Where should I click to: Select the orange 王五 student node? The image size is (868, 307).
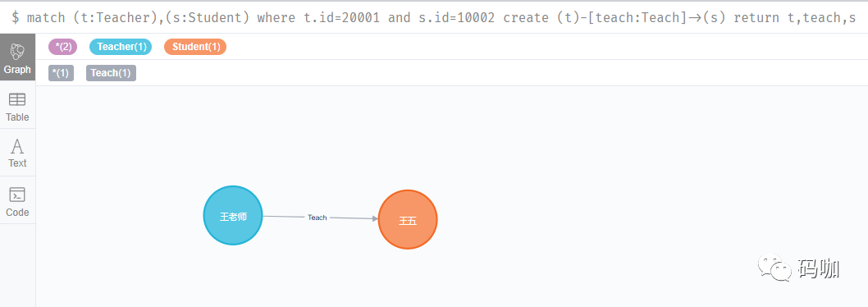pos(408,220)
